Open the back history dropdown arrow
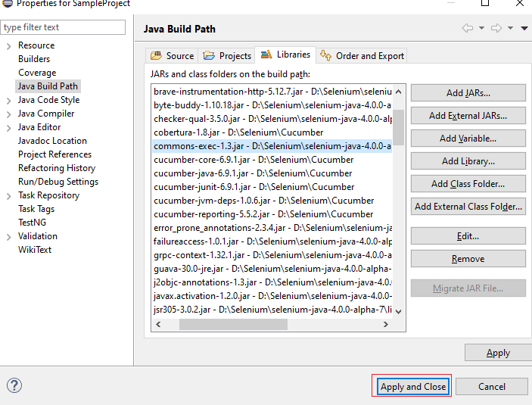This screenshot has height=405, width=532. [x=481, y=29]
